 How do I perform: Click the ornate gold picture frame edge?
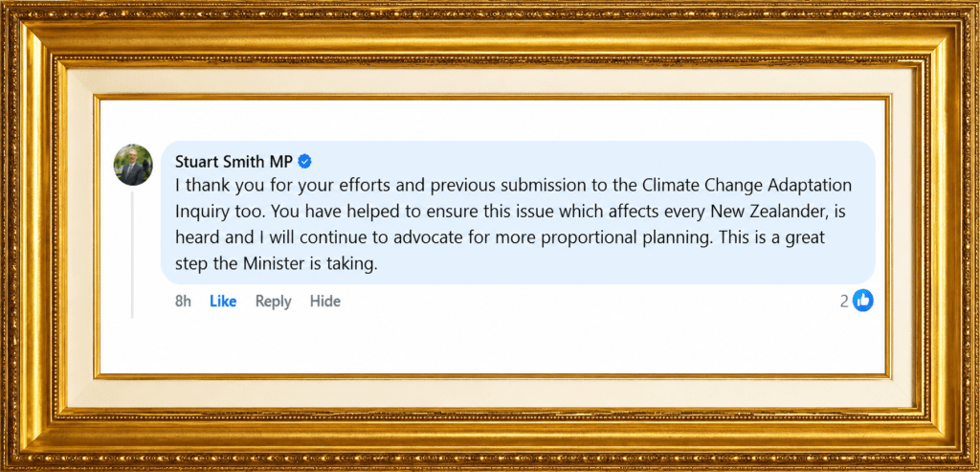490,25
